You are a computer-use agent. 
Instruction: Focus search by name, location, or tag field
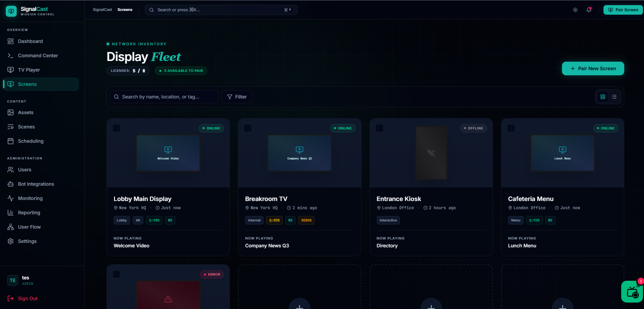(x=164, y=97)
